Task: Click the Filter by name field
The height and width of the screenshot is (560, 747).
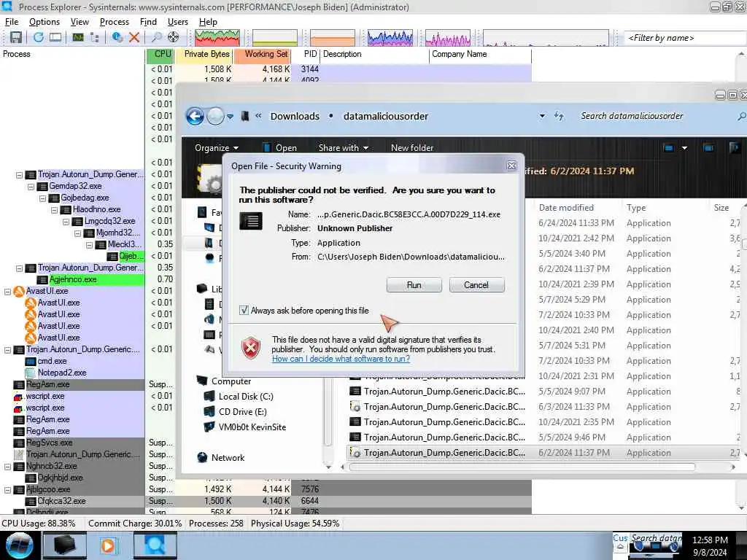Action: 684,38
